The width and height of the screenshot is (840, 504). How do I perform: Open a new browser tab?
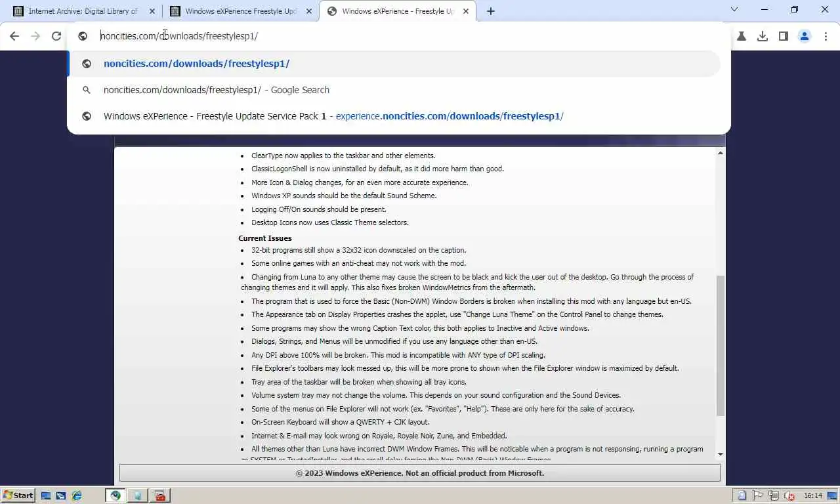pyautogui.click(x=491, y=11)
